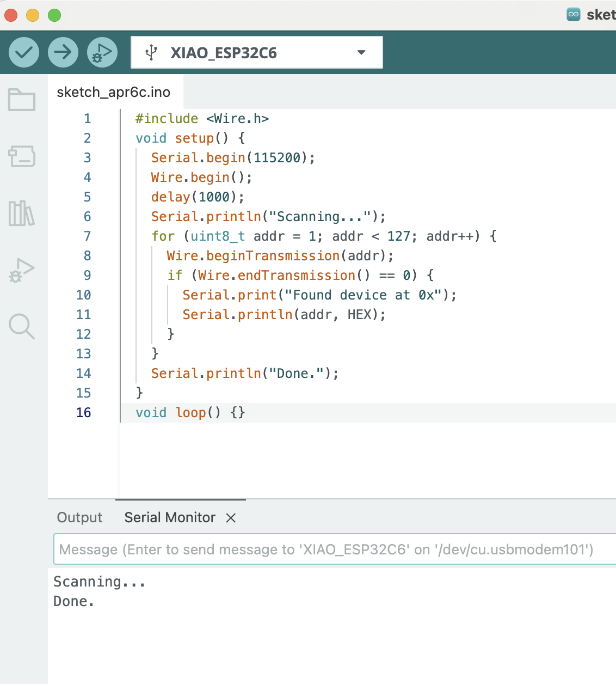Open the Search panel magnifier icon
The height and width of the screenshot is (684, 616).
[22, 326]
